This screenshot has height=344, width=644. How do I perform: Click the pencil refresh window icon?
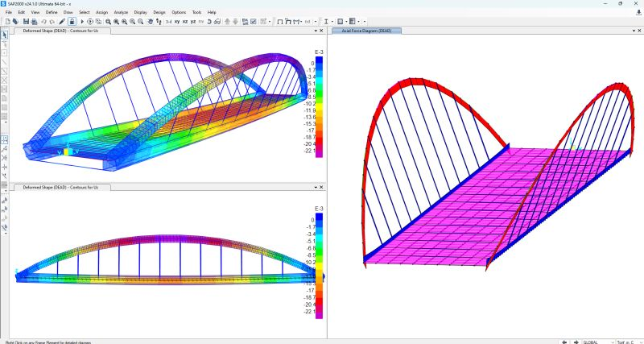click(x=62, y=22)
